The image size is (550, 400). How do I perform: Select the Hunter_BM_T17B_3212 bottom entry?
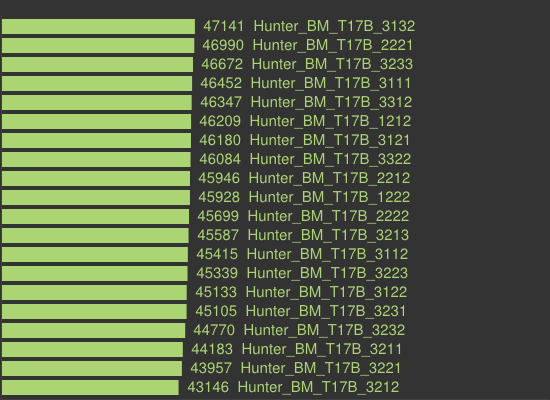(318, 386)
